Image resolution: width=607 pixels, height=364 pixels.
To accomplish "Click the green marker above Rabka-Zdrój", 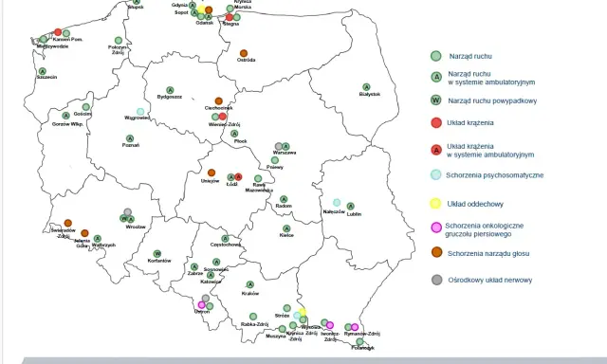I will pos(253,317).
